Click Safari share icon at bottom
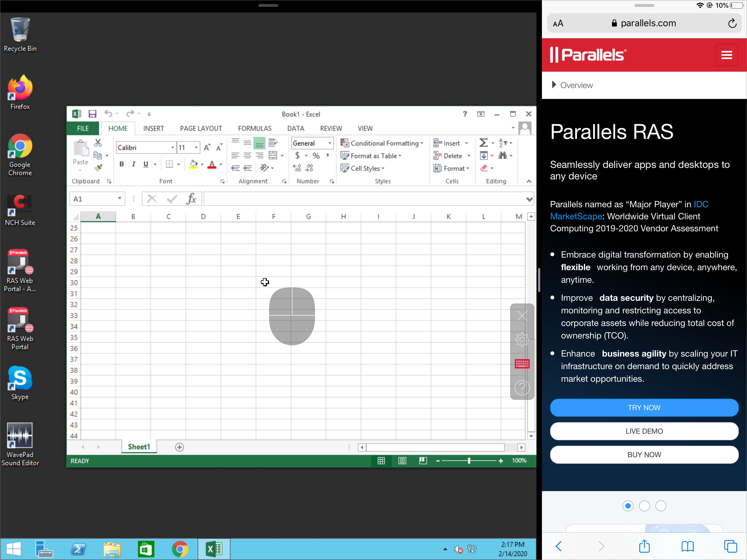Viewport: 747px width, 560px height. [x=644, y=546]
